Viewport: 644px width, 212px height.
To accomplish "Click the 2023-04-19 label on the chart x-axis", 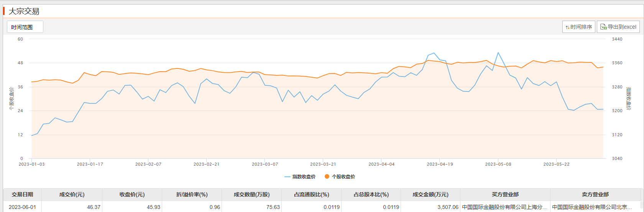I will tap(440, 164).
